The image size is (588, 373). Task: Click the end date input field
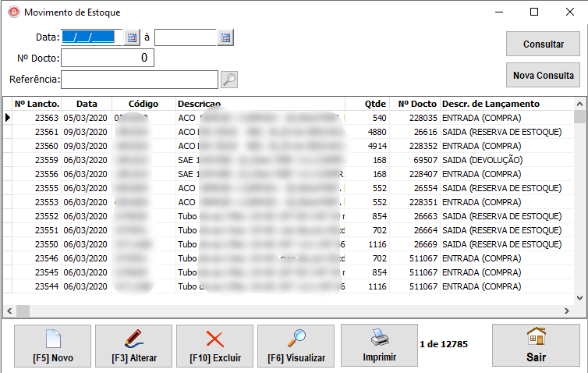[186, 37]
